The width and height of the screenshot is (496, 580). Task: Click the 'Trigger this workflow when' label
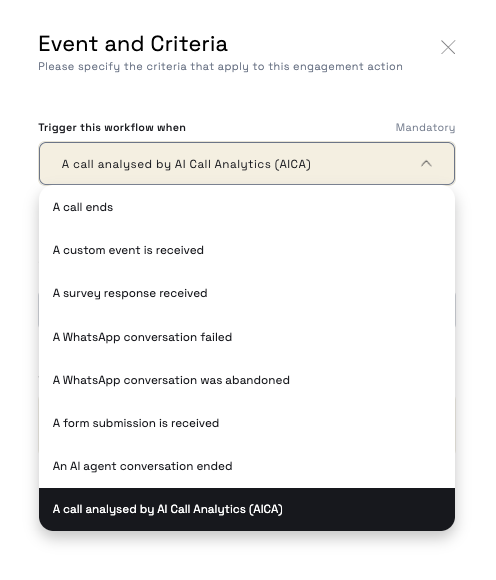click(x=112, y=128)
